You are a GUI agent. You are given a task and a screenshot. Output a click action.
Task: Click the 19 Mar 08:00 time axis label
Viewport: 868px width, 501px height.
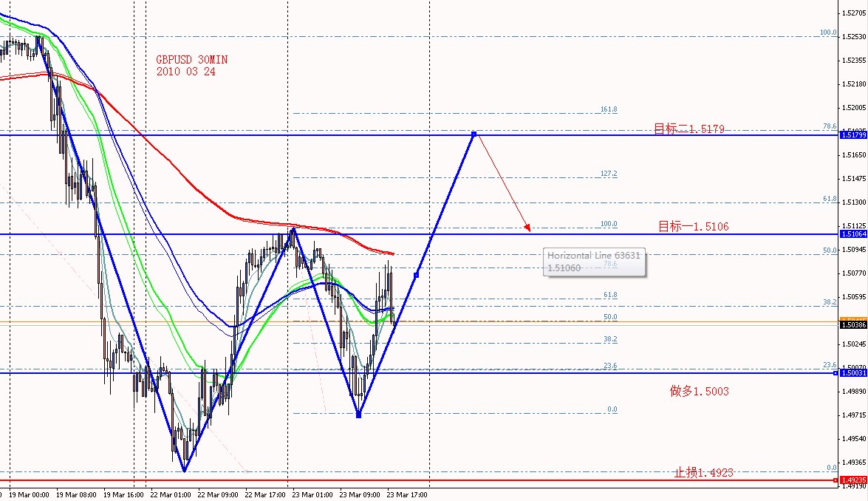[76, 494]
